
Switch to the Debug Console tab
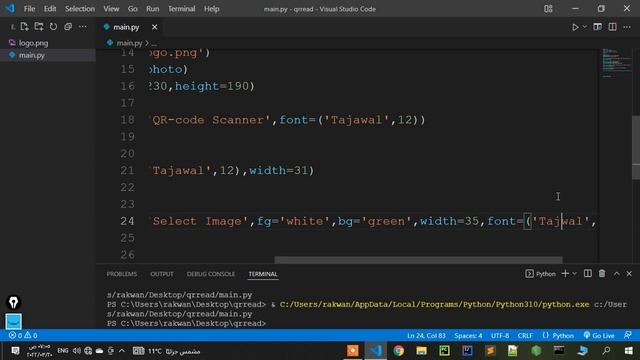click(211, 274)
